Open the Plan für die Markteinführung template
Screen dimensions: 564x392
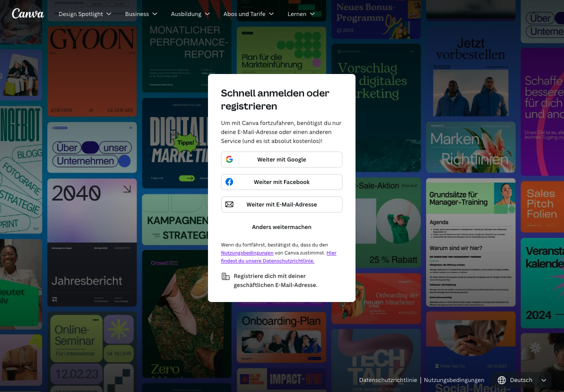point(281,50)
